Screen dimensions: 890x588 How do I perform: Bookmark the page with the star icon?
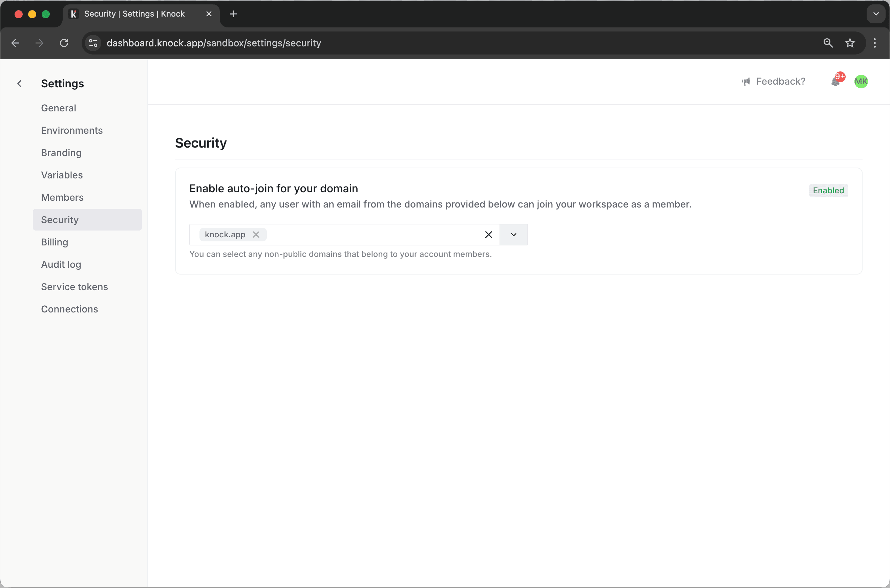pyautogui.click(x=850, y=43)
